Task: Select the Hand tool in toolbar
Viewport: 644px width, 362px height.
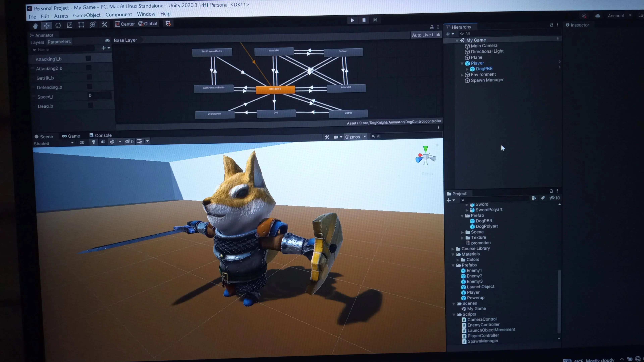Action: [35, 24]
